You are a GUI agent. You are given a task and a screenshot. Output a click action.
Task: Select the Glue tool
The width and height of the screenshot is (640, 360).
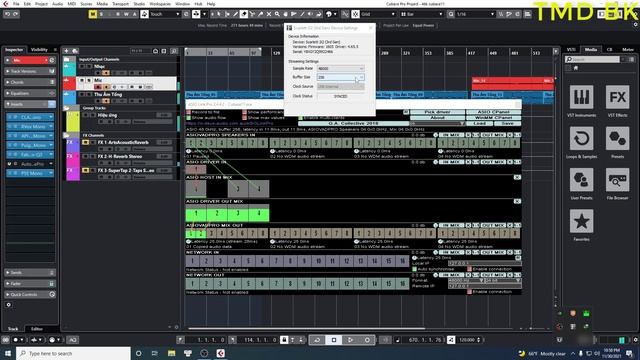pyautogui.click(x=260, y=14)
